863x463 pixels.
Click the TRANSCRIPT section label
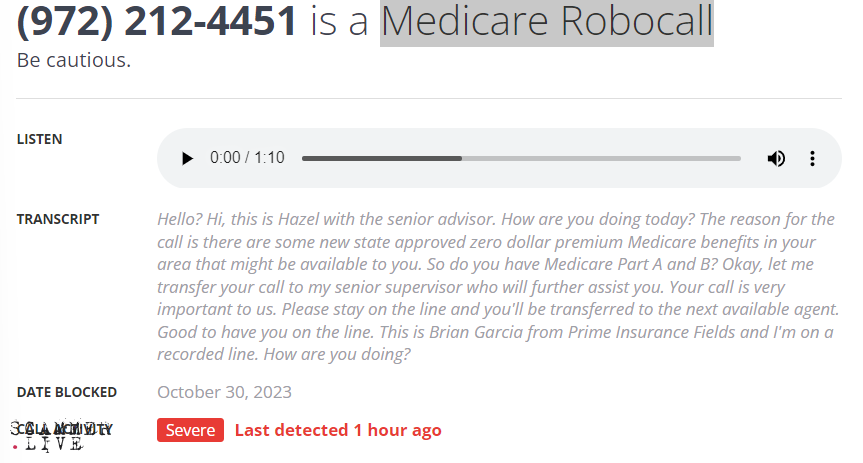(58, 219)
